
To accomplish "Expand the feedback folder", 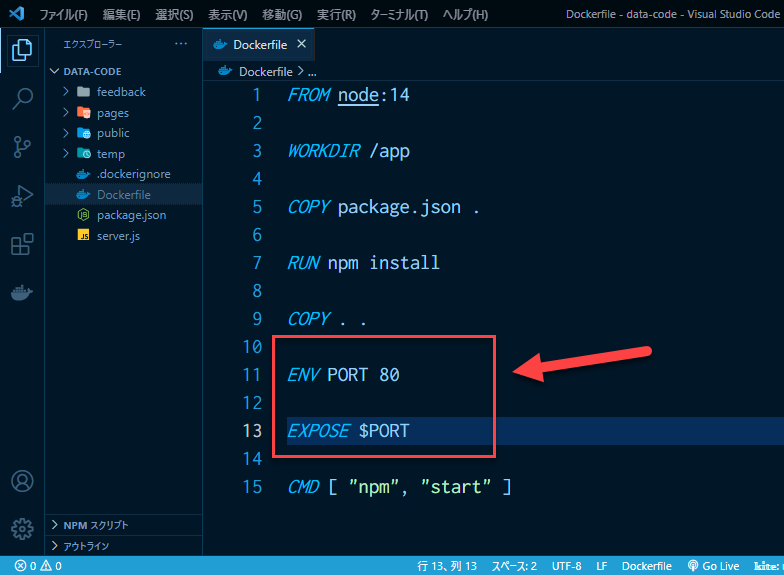I will [x=66, y=92].
